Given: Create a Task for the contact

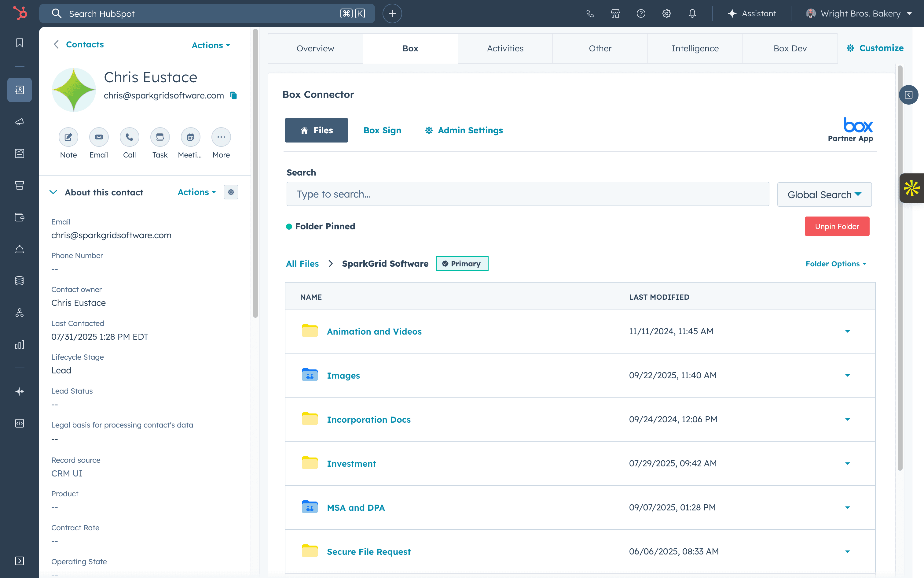Looking at the screenshot, I should [x=160, y=137].
